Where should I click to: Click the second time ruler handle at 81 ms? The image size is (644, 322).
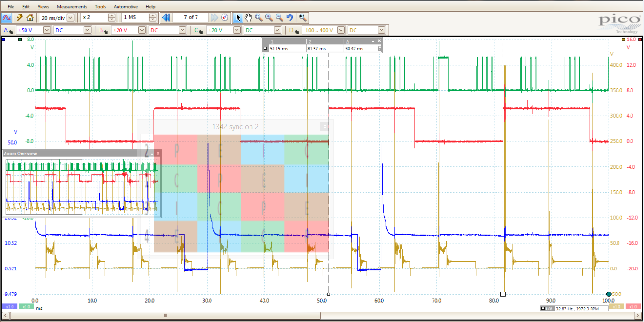click(503, 294)
